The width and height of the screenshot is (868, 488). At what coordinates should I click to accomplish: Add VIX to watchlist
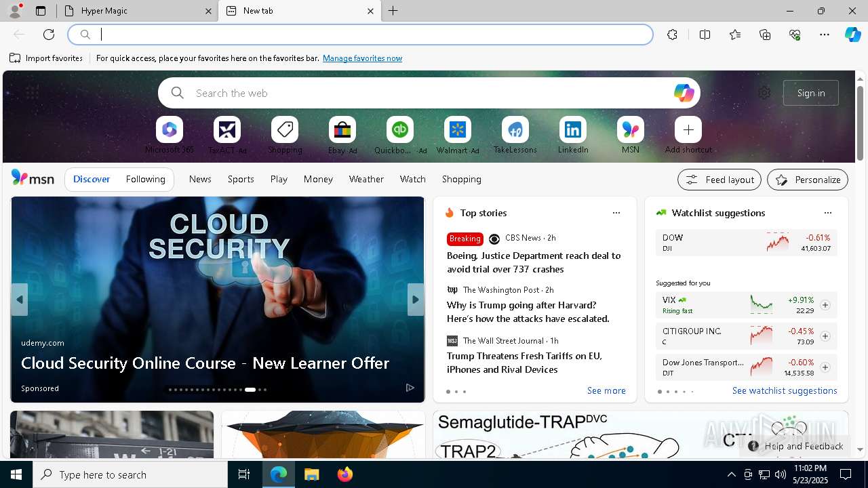coord(825,305)
